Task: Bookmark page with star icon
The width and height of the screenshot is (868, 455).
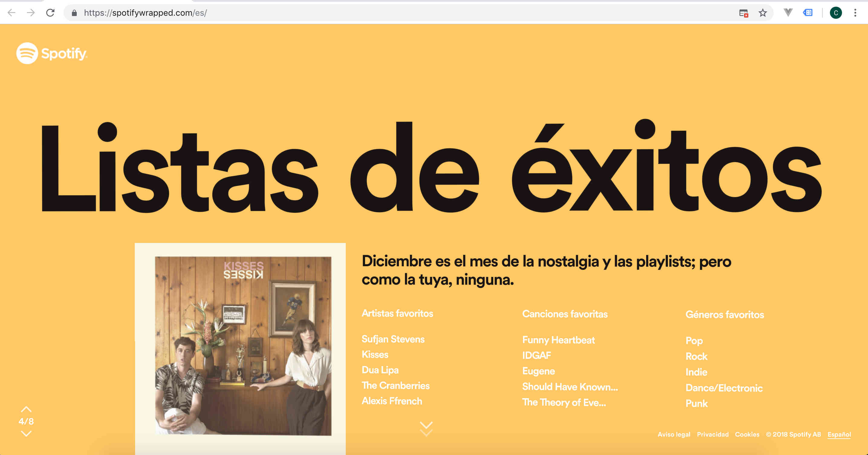Action: [763, 13]
